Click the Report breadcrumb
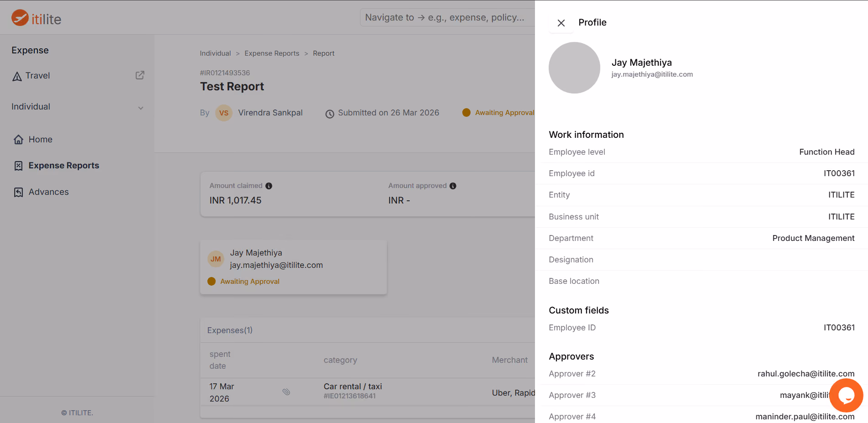The height and width of the screenshot is (423, 868). 323,53
